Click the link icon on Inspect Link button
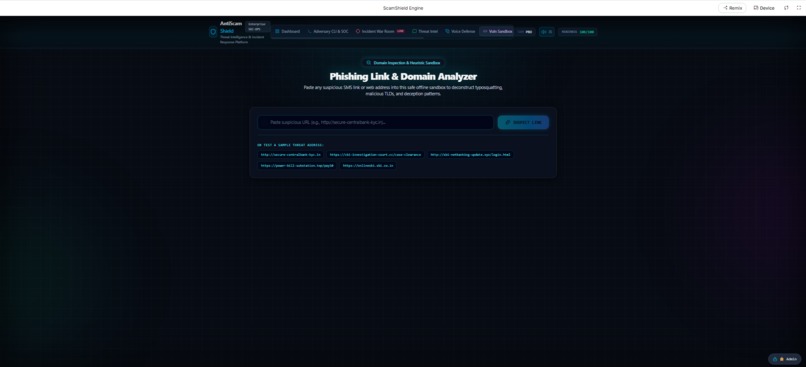The width and height of the screenshot is (806, 367). (x=508, y=122)
